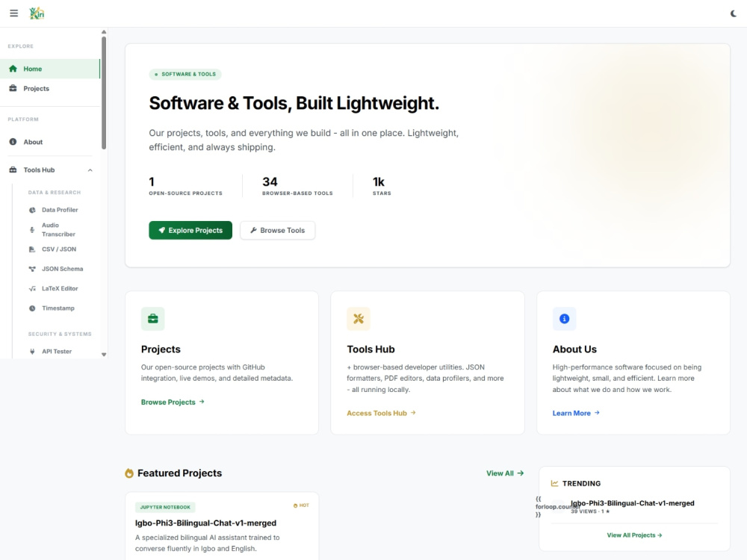This screenshot has width=747, height=560.
Task: Click the Projects card briefcase icon
Action: pyautogui.click(x=153, y=319)
